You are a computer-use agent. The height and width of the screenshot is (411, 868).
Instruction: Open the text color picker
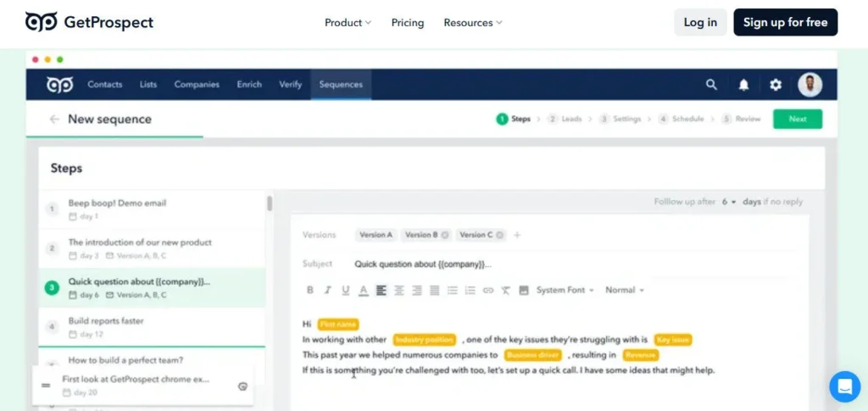click(x=363, y=291)
